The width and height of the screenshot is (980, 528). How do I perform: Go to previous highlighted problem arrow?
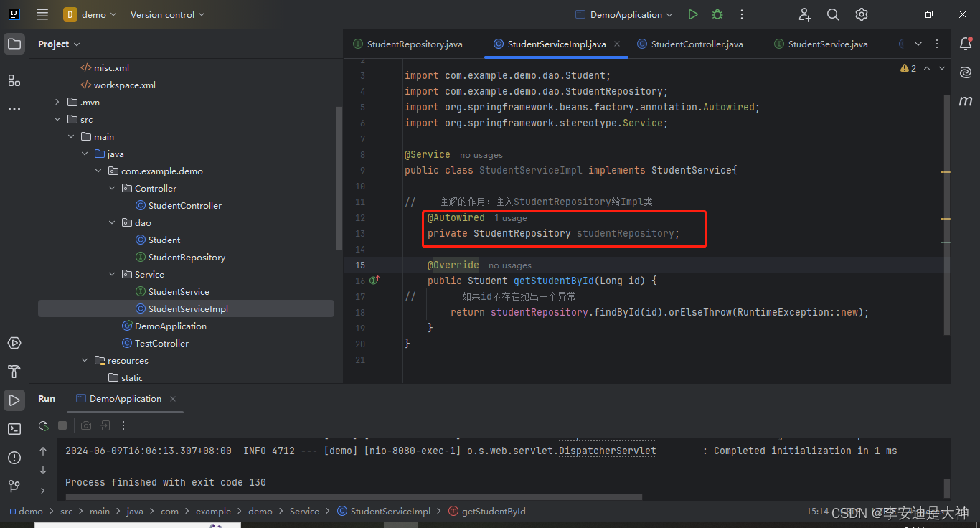[927, 68]
